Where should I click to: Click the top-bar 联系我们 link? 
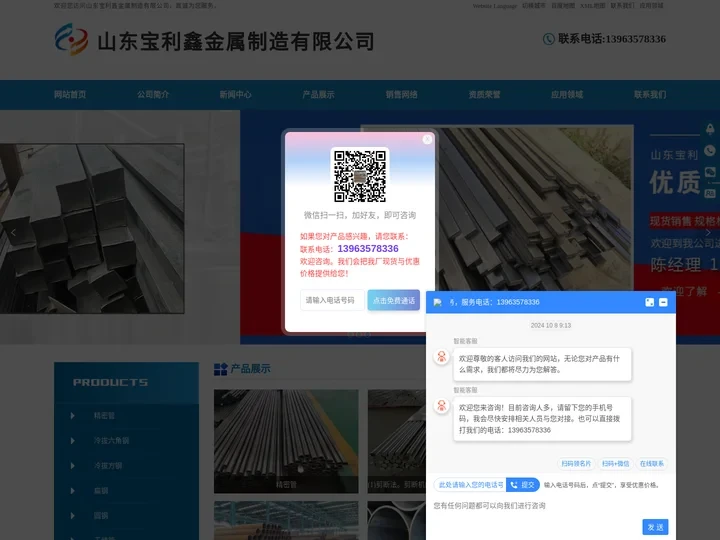(x=622, y=6)
